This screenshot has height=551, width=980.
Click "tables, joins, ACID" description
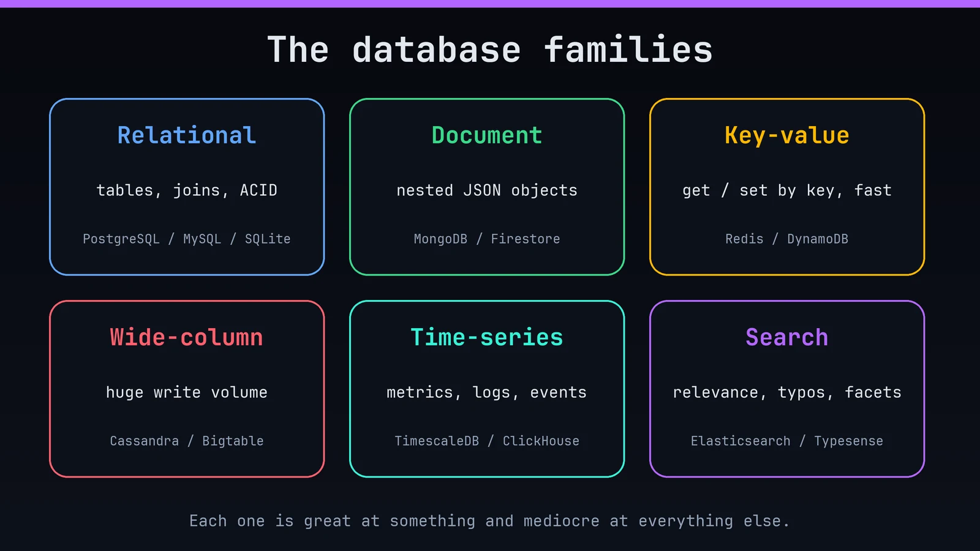click(x=187, y=190)
